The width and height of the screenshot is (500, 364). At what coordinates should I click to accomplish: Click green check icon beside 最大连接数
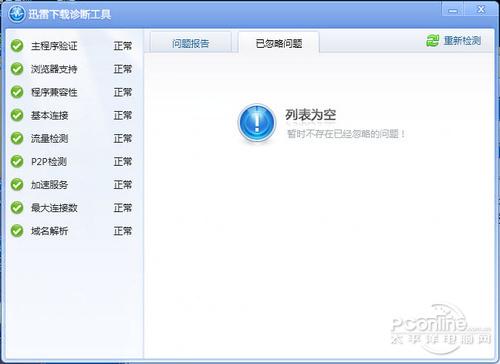[17, 208]
